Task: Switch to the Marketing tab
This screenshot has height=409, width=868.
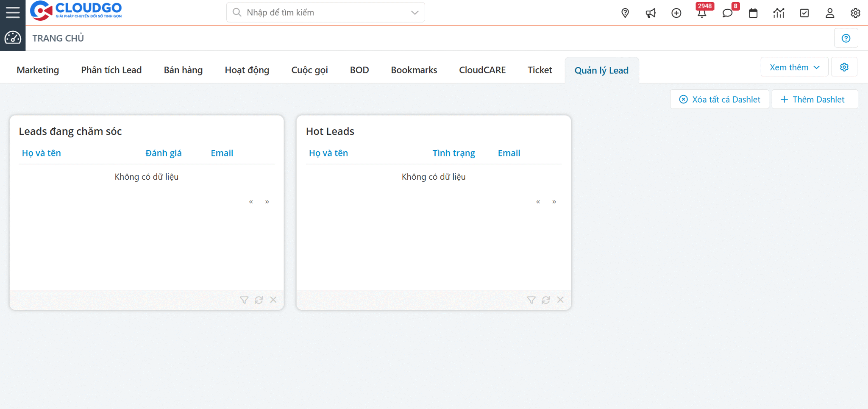Action: pyautogui.click(x=38, y=70)
